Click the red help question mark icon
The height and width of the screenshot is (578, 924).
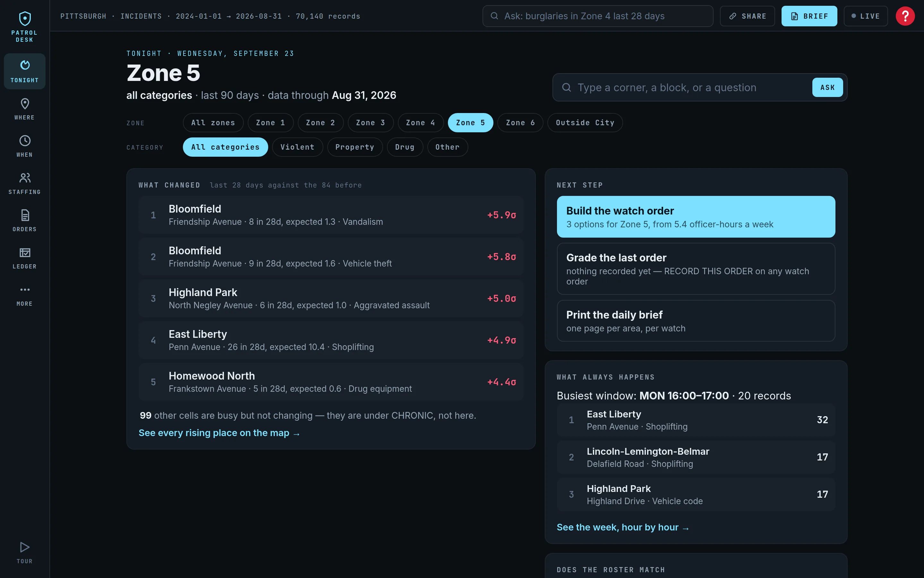(905, 16)
